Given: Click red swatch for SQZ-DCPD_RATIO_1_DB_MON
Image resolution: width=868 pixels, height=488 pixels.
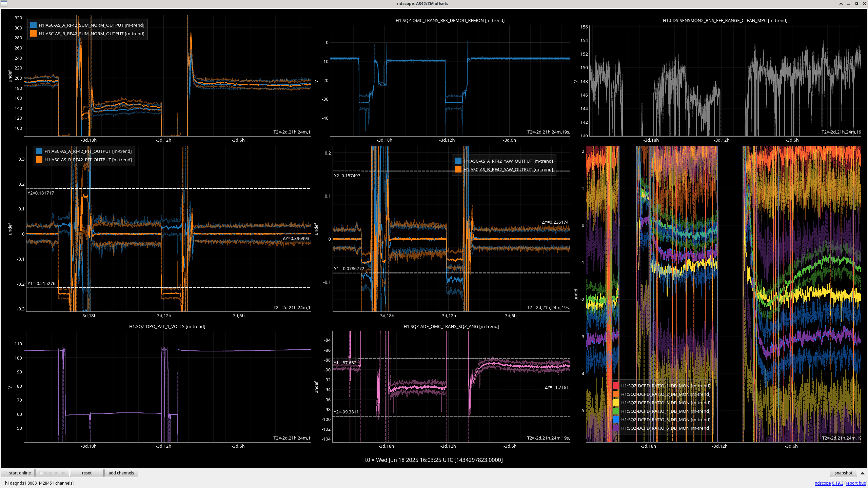Looking at the screenshot, I should [x=616, y=386].
